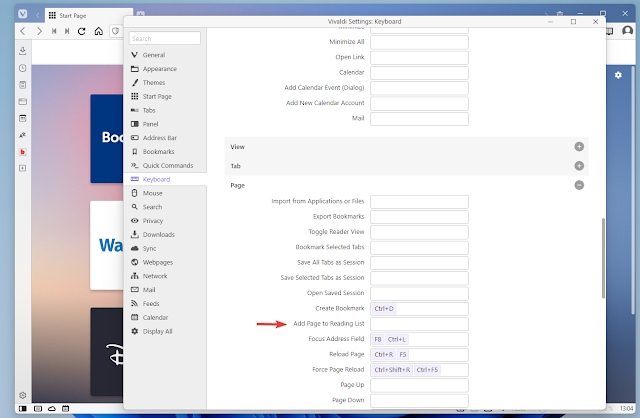Open the Window panel in sidebar
Viewport: 640px width, 418px height.
pyautogui.click(x=23, y=102)
